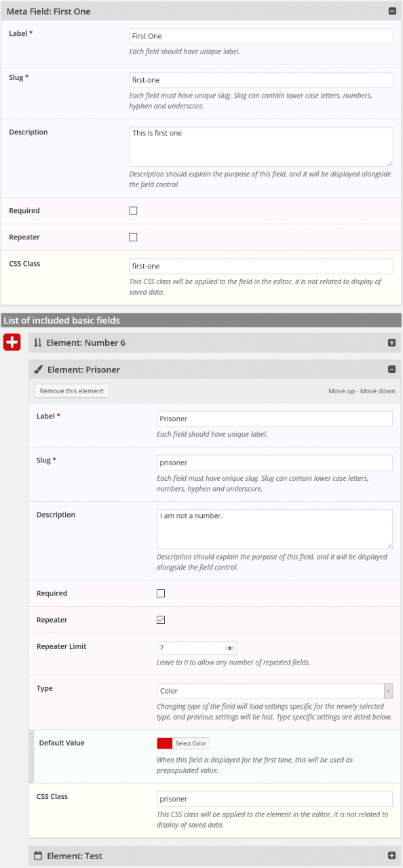Uncheck the Prisoner element Repeater box
The height and width of the screenshot is (868, 403).
[x=161, y=620]
